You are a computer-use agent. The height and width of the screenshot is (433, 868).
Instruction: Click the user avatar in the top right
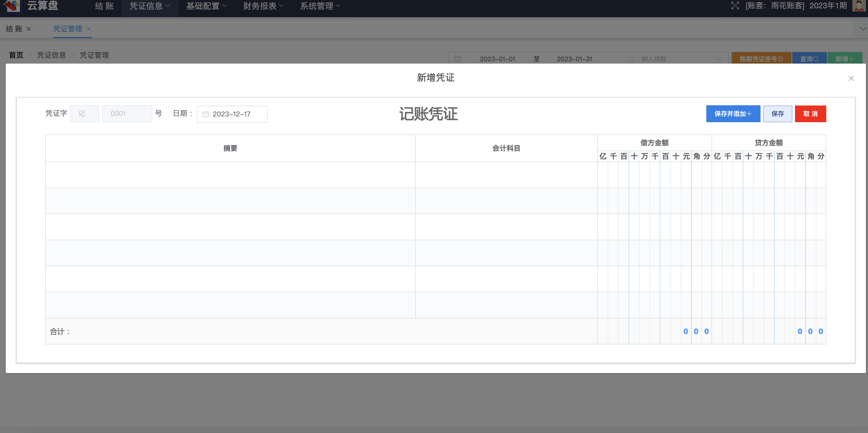point(858,6)
